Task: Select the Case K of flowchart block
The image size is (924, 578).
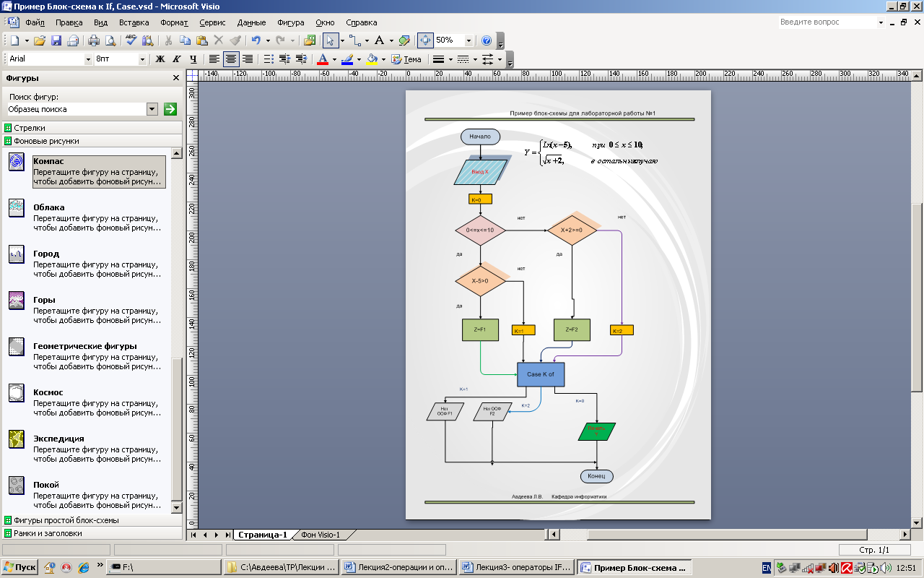Action: click(541, 374)
